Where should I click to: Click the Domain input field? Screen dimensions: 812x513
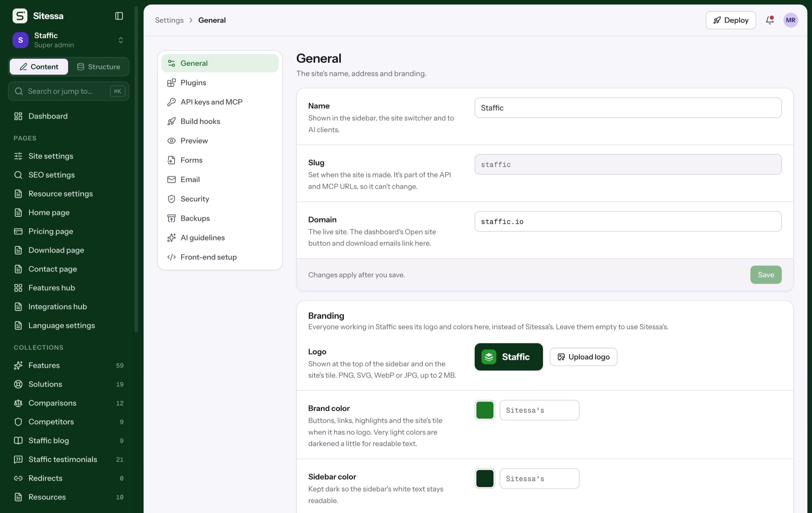[x=628, y=221]
